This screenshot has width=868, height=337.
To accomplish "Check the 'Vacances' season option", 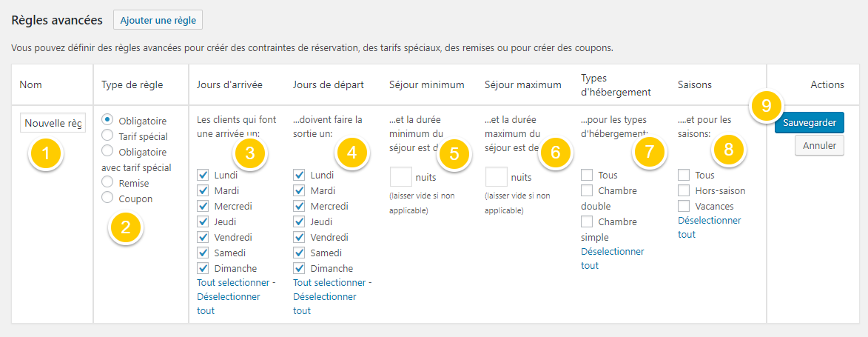I will click(x=683, y=206).
